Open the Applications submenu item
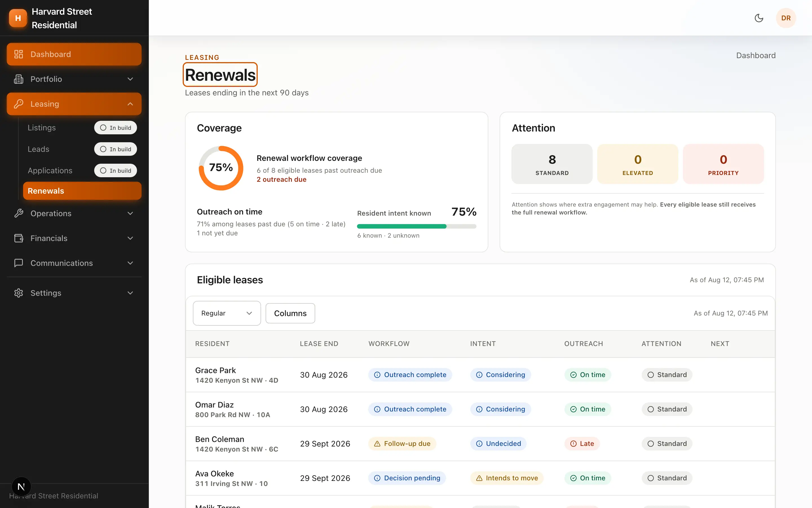This screenshot has height=508, width=812. tap(82, 171)
